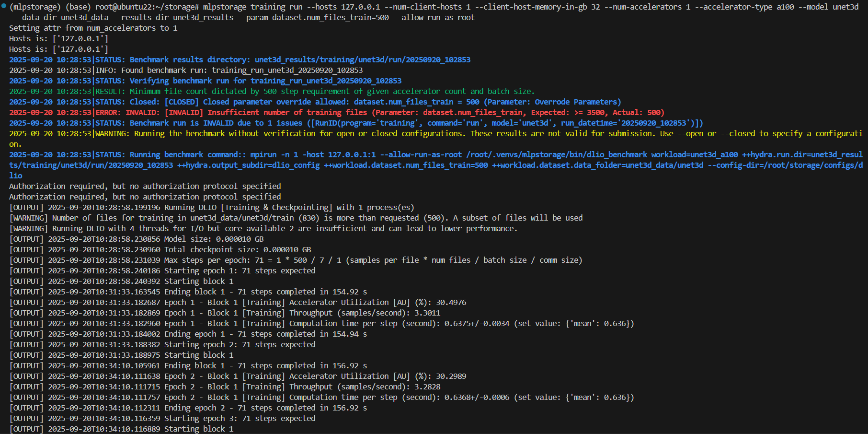Click the STATUS Closed parameter override allowed line

pos(315,102)
